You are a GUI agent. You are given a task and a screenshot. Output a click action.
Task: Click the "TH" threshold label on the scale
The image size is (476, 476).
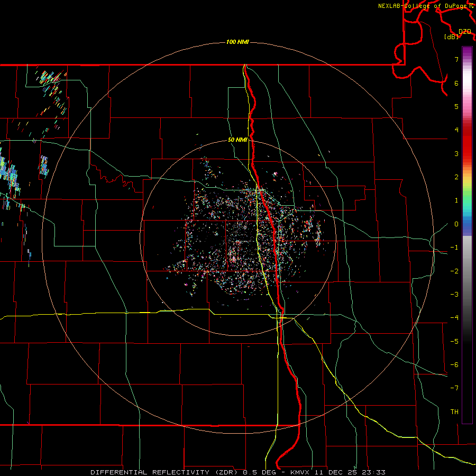[454, 412]
